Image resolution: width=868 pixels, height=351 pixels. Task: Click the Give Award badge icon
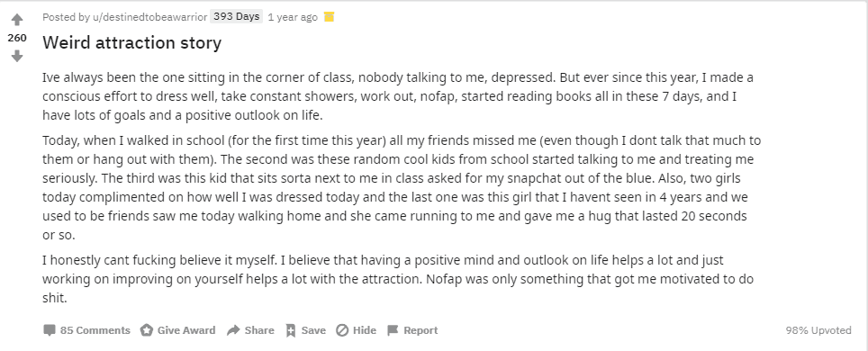pyautogui.click(x=146, y=330)
